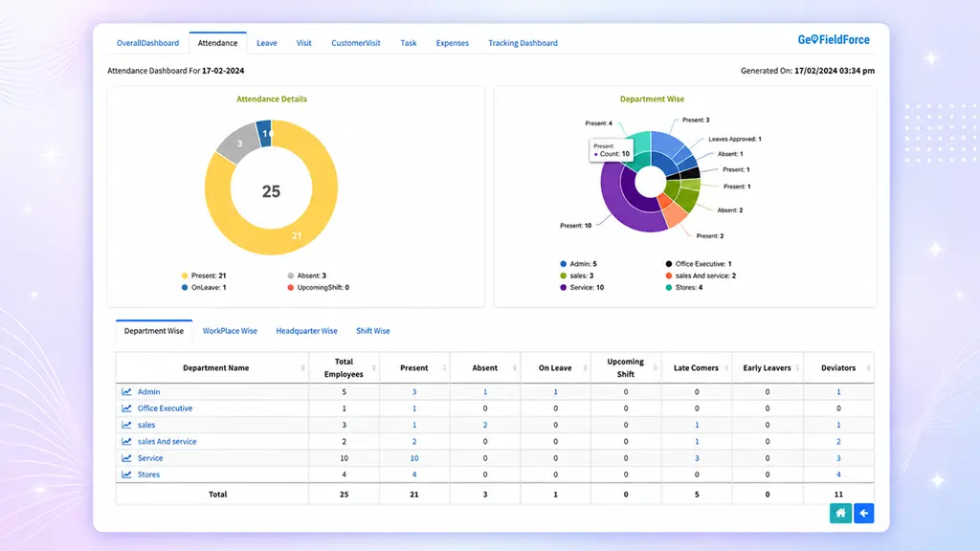980x551 pixels.
Task: Toggle Stores: 4 legend item
Action: click(683, 287)
